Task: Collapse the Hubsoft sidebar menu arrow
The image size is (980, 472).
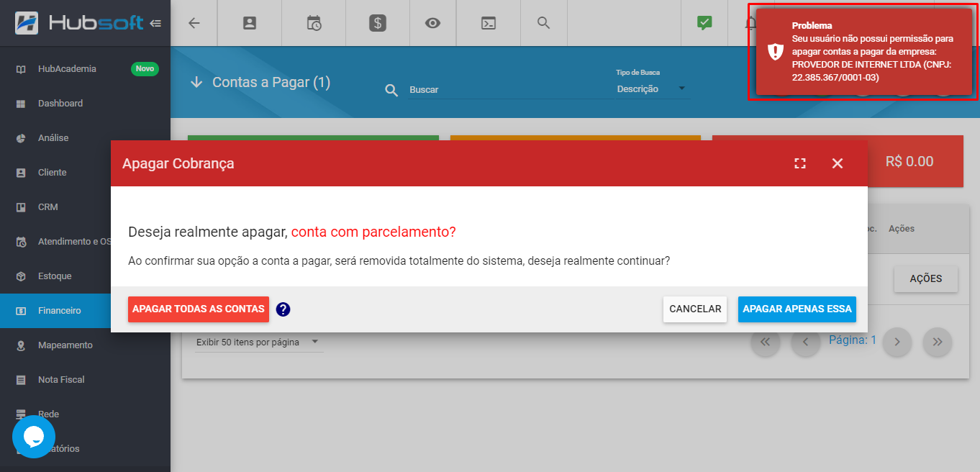Action: click(155, 23)
